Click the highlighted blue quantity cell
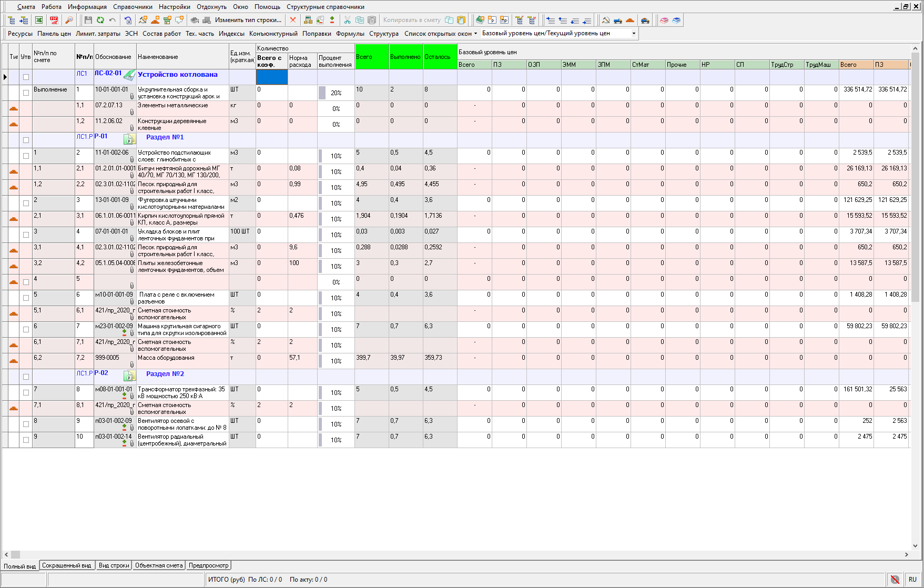 (271, 77)
